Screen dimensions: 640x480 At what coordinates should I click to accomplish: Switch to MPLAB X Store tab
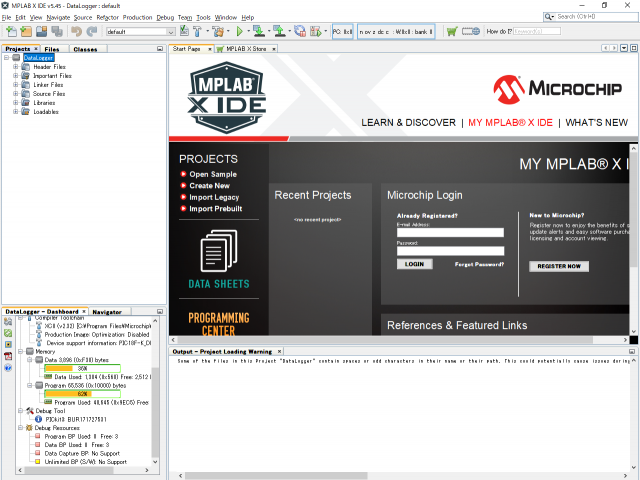tap(246, 49)
